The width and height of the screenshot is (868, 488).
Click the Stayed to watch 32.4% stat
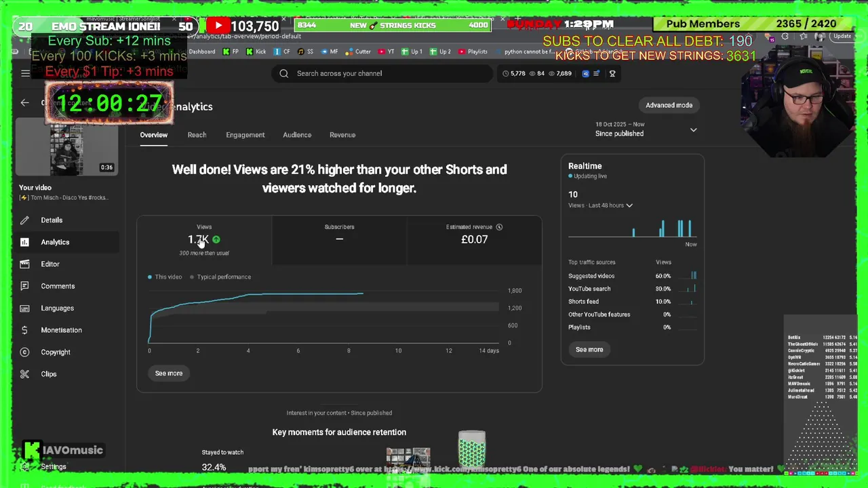coord(222,460)
